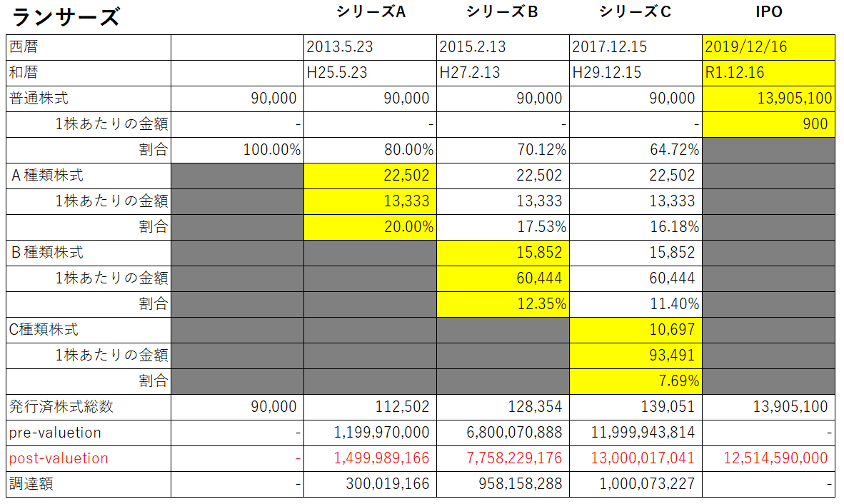Viewport: 844px width, 504px height.
Task: Click the ランサーズ title text
Action: point(66,16)
